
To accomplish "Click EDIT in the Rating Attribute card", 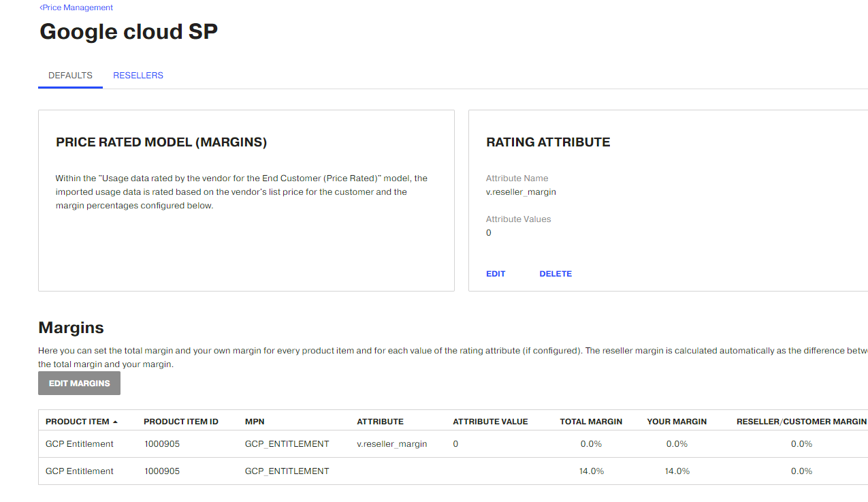I will (496, 274).
